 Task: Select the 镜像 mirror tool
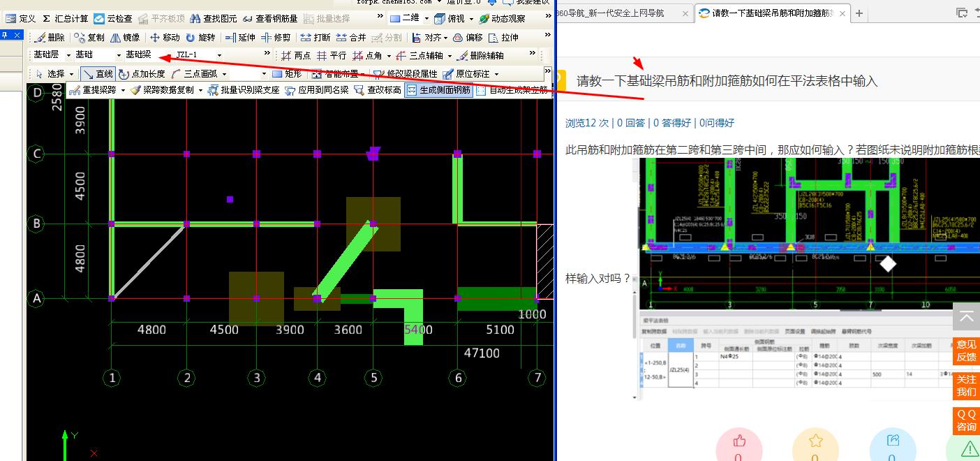pyautogui.click(x=125, y=38)
